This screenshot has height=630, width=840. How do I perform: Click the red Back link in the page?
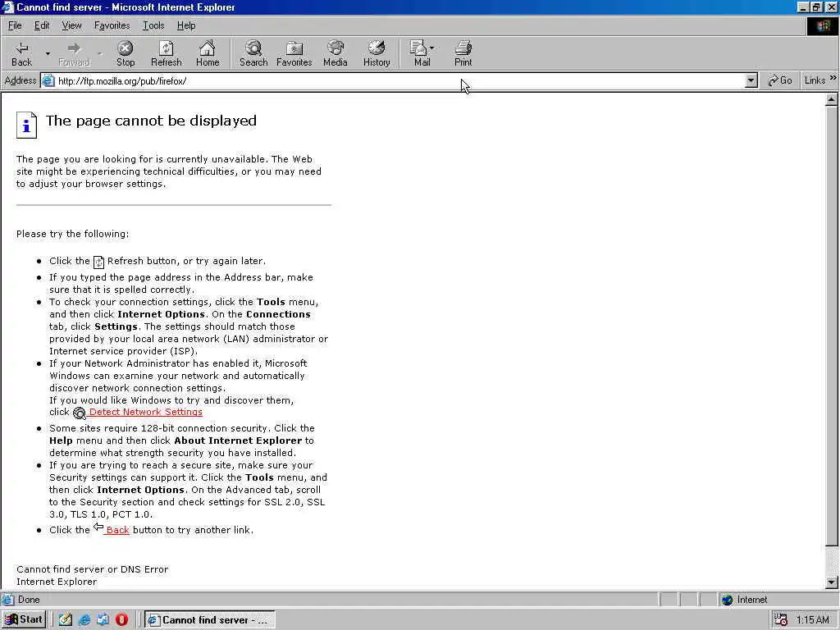click(117, 530)
